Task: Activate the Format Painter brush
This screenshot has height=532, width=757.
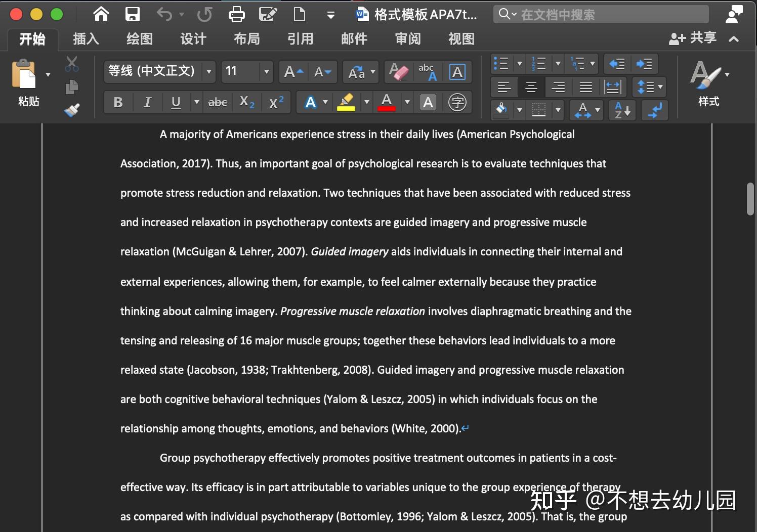Action: click(x=72, y=110)
